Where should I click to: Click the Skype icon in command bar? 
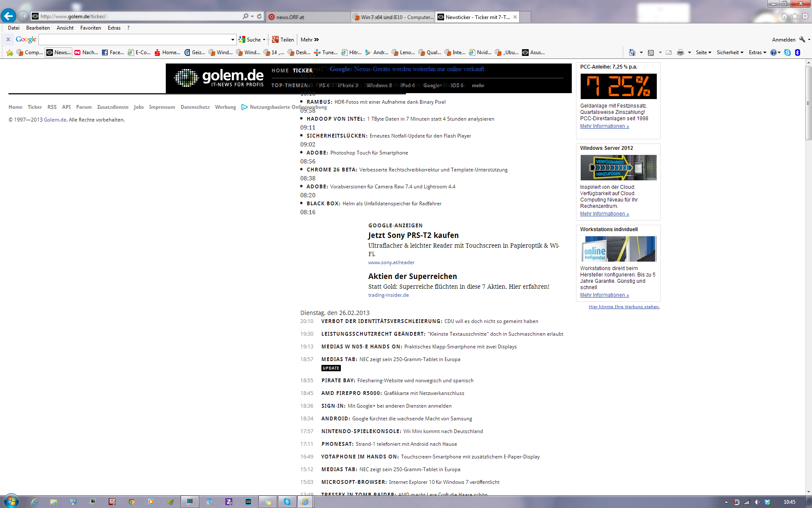click(787, 52)
